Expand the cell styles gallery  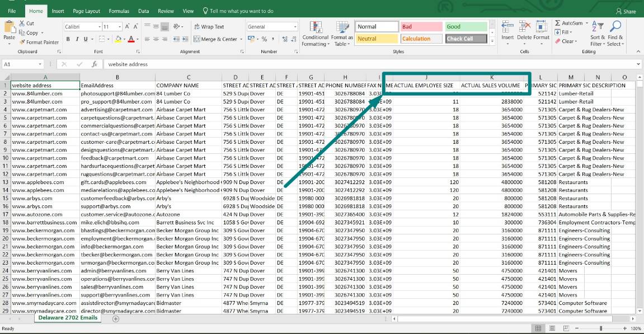coord(492,41)
